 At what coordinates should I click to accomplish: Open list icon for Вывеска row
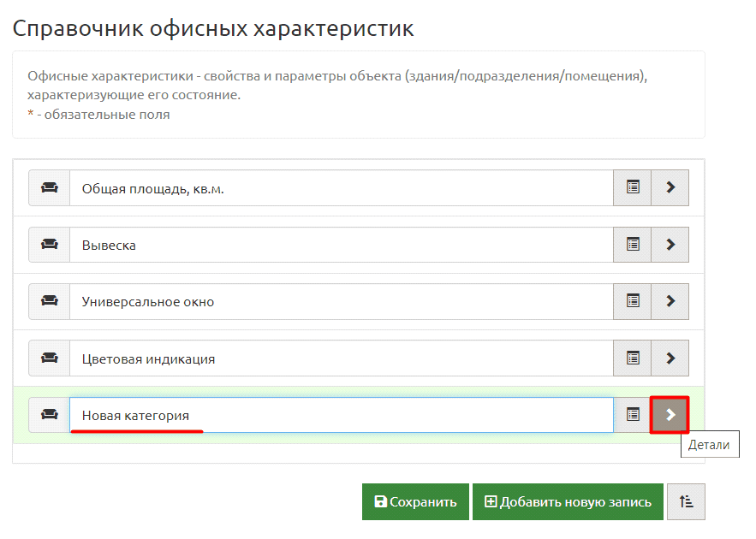633,245
